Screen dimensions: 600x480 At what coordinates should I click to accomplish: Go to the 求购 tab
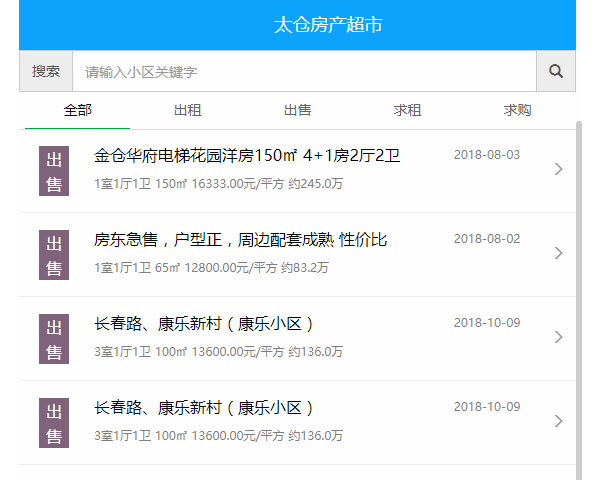click(517, 110)
